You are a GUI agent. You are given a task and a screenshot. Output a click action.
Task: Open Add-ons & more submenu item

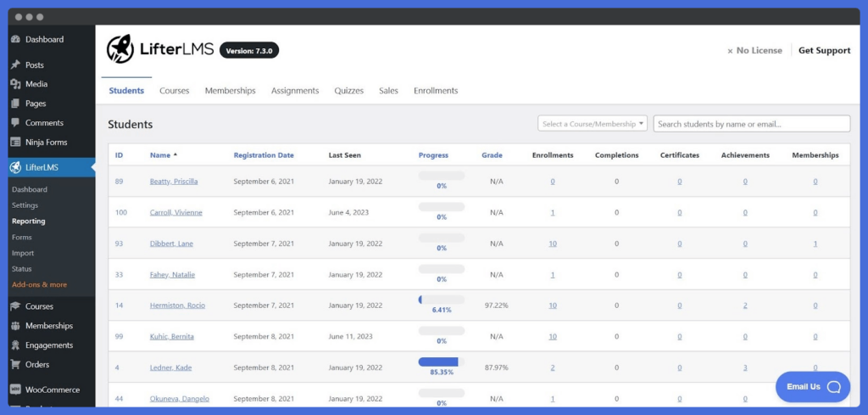click(39, 285)
